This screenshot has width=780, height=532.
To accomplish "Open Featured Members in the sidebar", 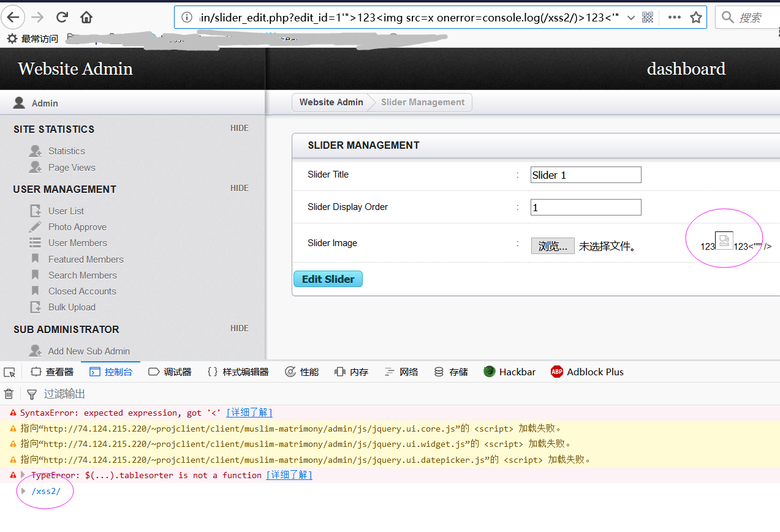I will [86, 259].
